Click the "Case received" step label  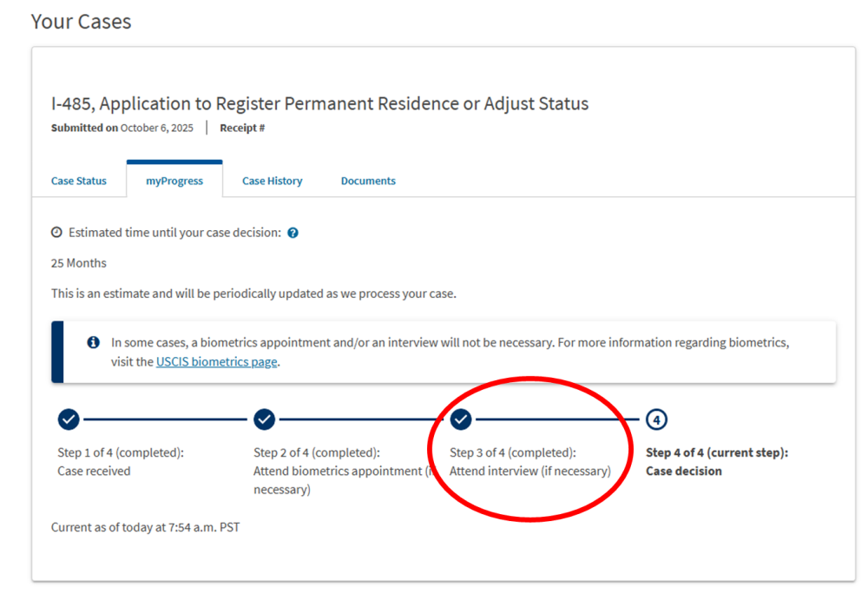click(x=94, y=471)
